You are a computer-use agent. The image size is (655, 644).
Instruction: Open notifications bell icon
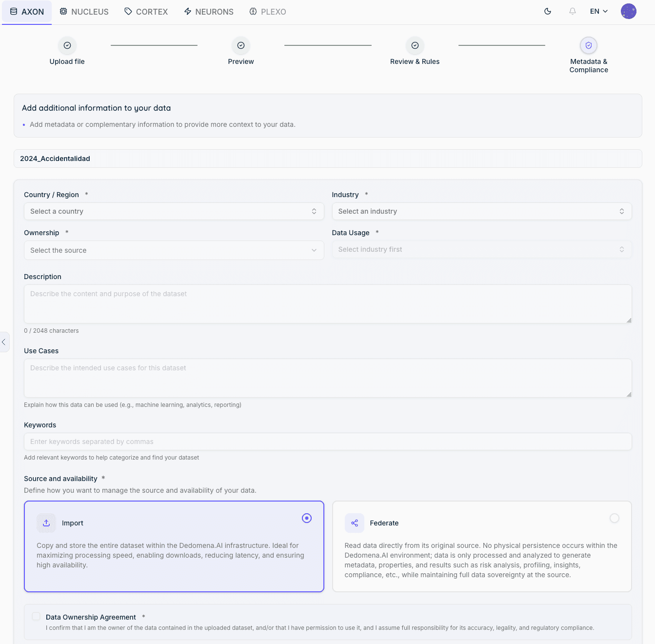[x=573, y=11]
